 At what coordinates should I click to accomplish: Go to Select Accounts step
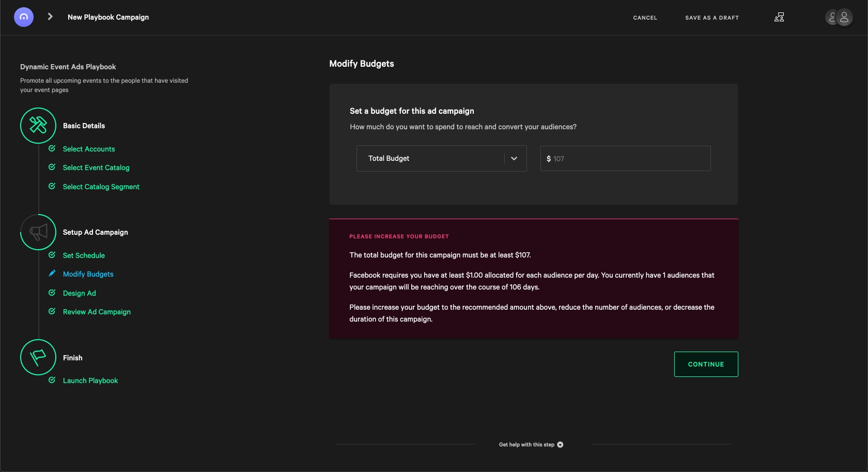(x=89, y=149)
